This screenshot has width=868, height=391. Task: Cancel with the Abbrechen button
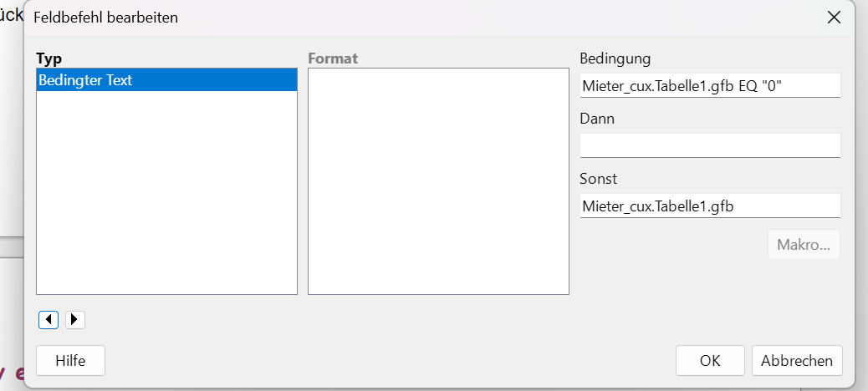point(797,361)
